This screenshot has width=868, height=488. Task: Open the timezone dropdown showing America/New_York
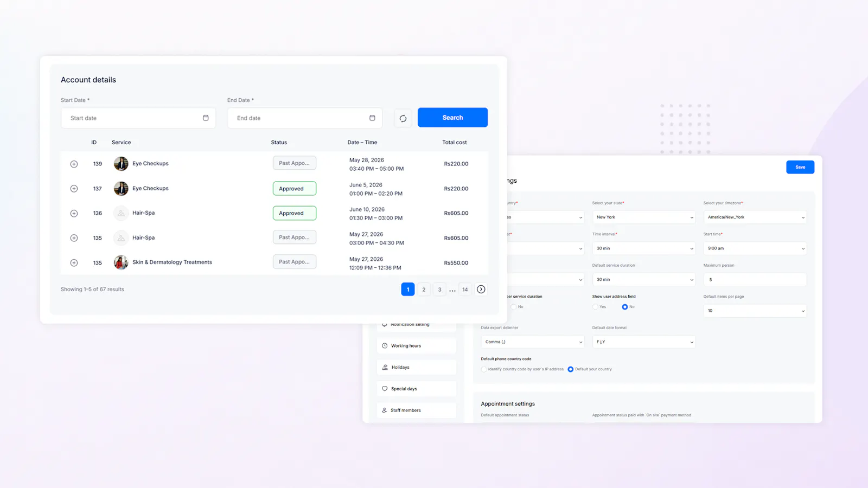click(x=755, y=217)
